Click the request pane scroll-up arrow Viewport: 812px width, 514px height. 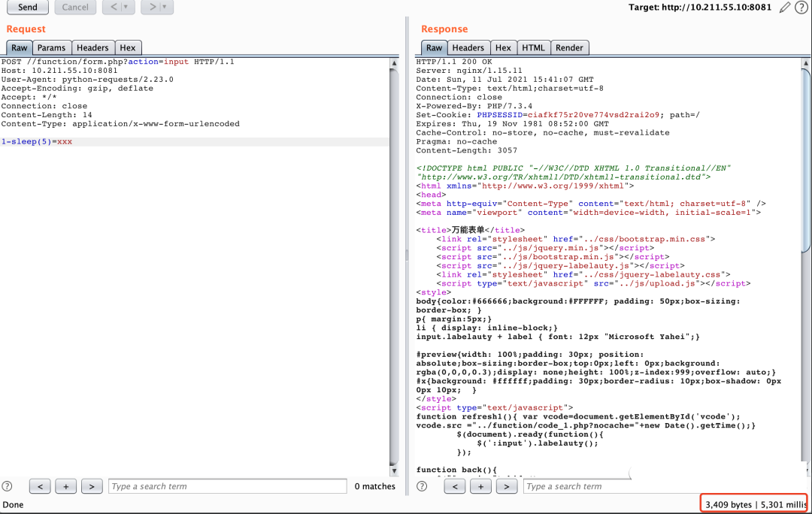(394, 63)
